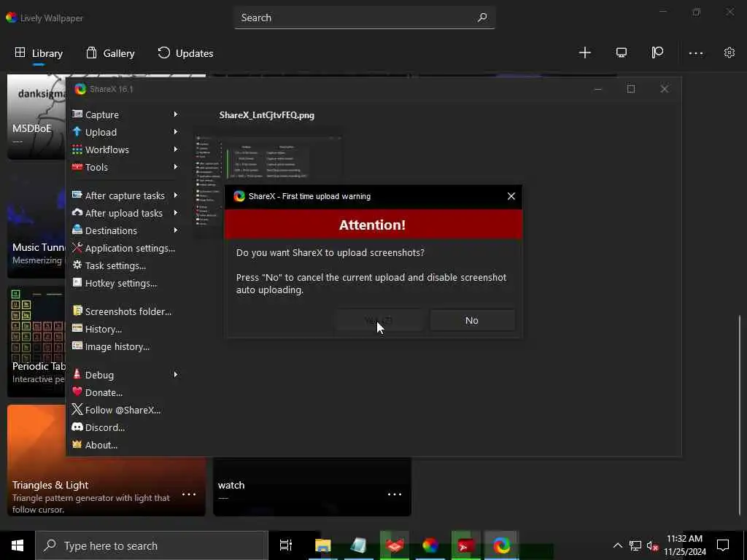Switch to Updates tab in Lively Wallpaper

185,53
